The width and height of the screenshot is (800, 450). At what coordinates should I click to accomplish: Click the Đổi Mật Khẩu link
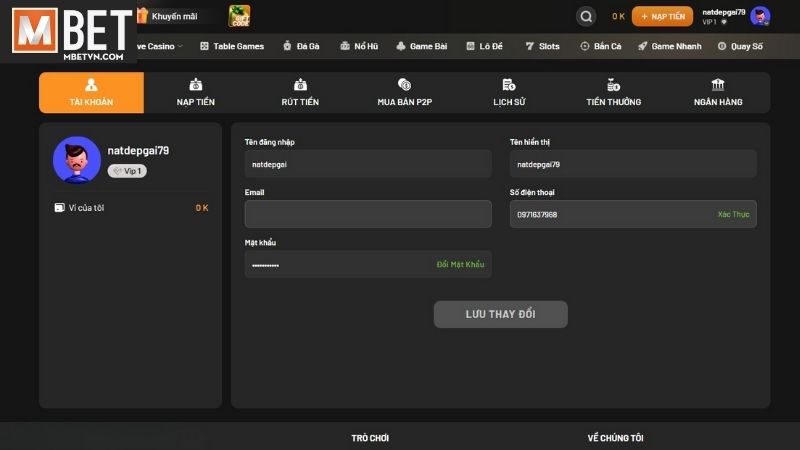click(460, 264)
